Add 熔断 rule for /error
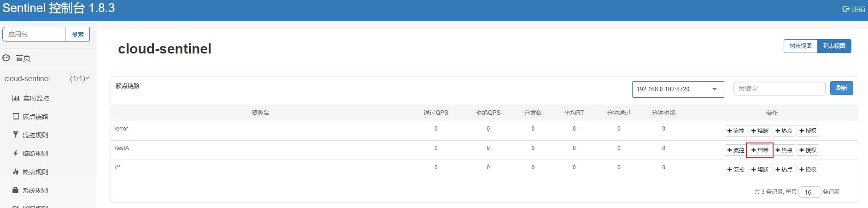868x208 pixels. [x=760, y=131]
